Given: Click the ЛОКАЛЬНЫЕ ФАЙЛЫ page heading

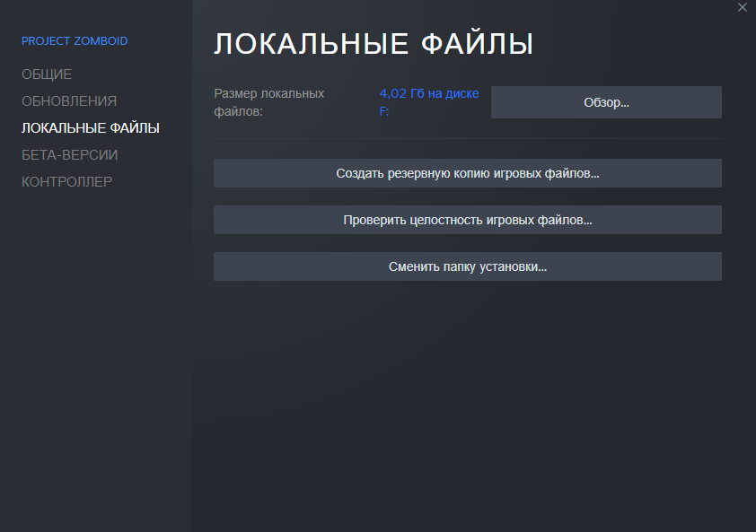Looking at the screenshot, I should click(374, 44).
